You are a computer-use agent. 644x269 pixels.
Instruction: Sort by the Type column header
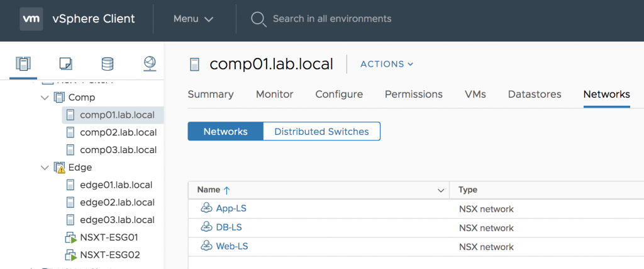[x=468, y=190]
